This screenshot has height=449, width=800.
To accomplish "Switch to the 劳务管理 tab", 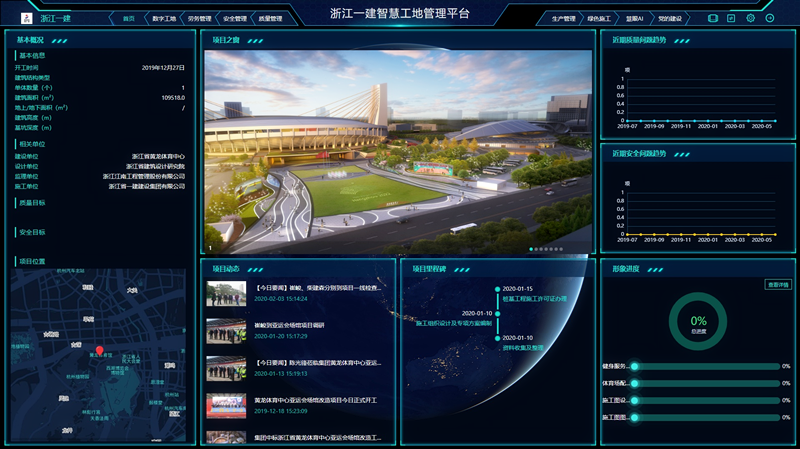I will (x=199, y=18).
